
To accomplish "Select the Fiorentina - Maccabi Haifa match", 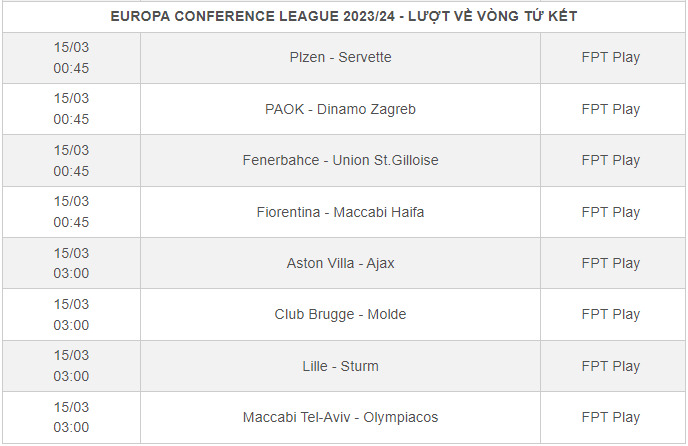I will [340, 212].
